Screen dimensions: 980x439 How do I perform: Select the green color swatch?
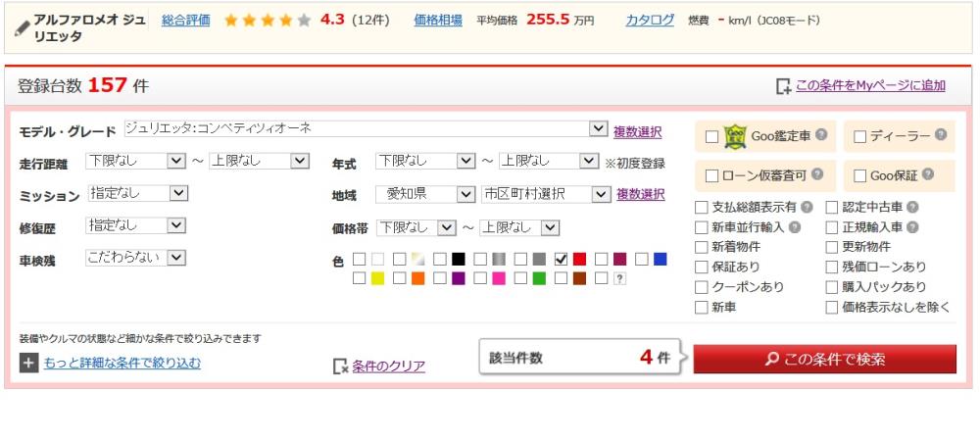539,279
